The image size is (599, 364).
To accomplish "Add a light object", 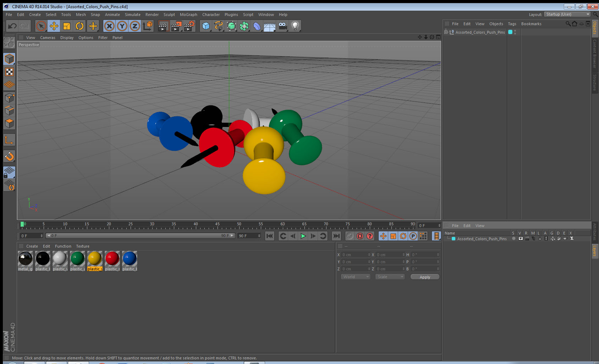I will tap(295, 26).
